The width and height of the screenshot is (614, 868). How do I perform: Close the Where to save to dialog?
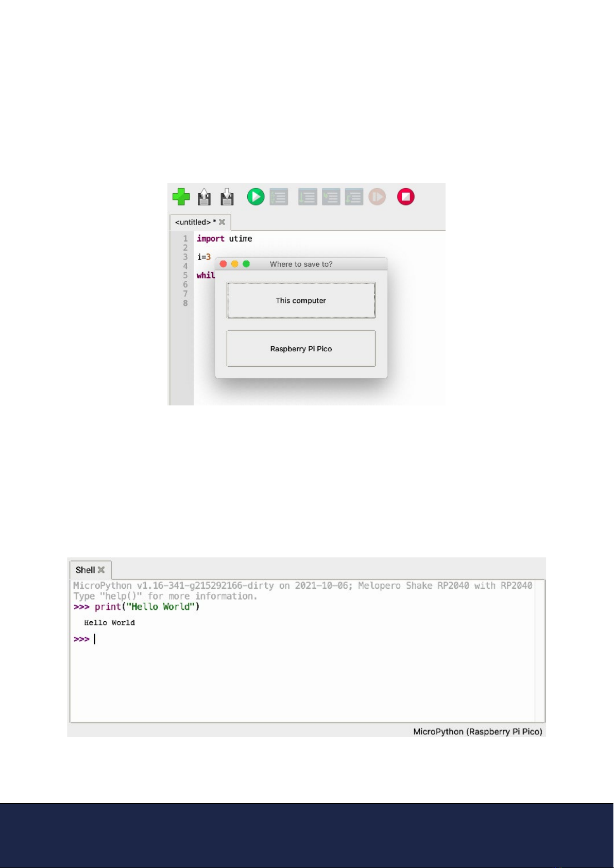click(x=223, y=264)
